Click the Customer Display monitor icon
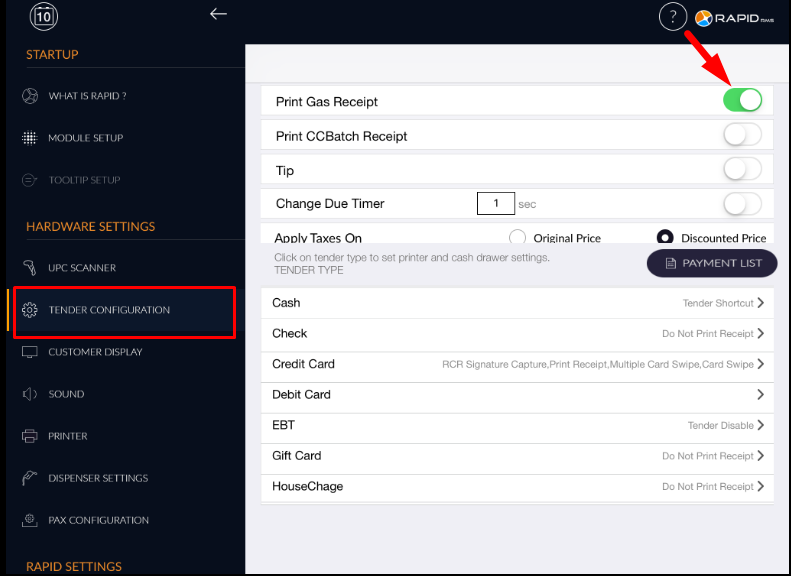 point(30,352)
